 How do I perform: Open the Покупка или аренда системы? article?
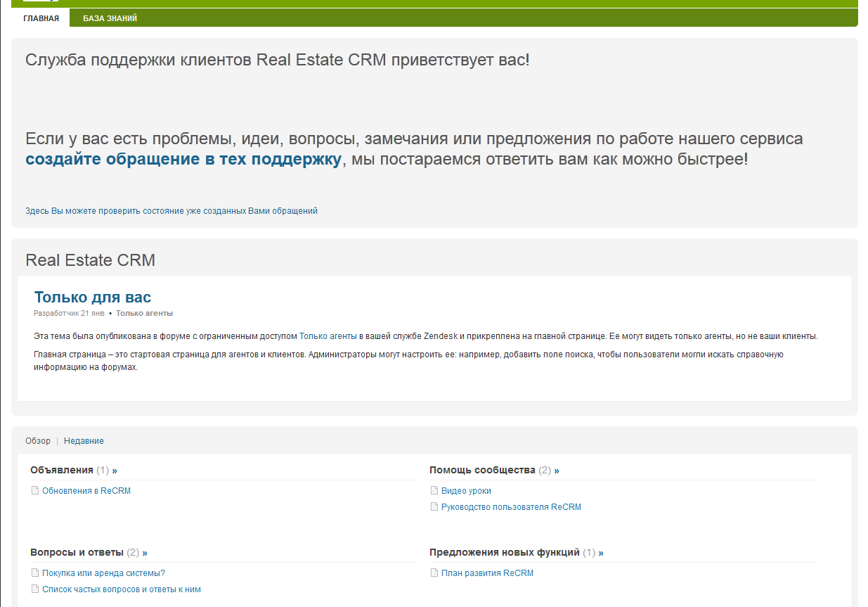[103, 573]
